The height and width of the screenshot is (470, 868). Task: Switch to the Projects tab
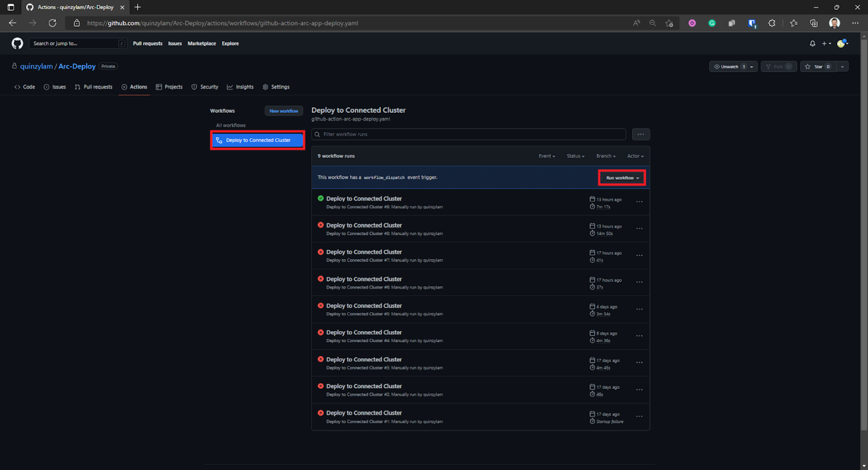pyautogui.click(x=169, y=87)
